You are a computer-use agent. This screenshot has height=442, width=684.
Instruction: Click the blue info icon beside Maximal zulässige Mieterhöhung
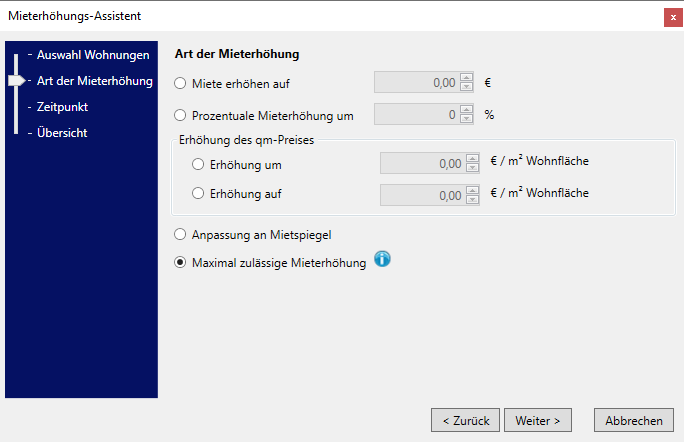pyautogui.click(x=382, y=260)
